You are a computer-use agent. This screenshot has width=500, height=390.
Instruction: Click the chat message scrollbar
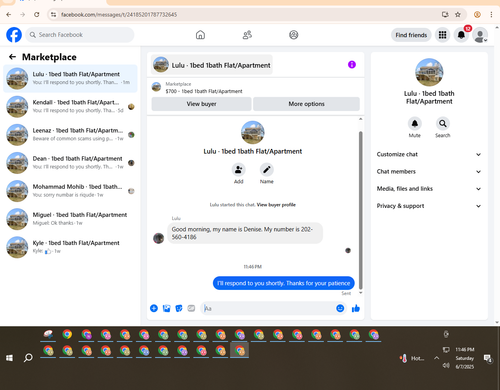360,210
